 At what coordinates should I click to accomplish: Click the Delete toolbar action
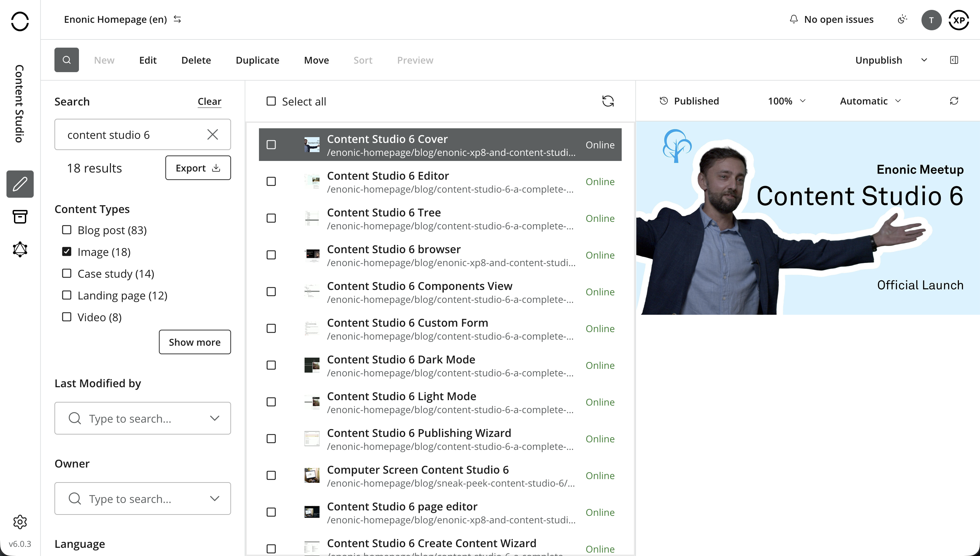196,60
